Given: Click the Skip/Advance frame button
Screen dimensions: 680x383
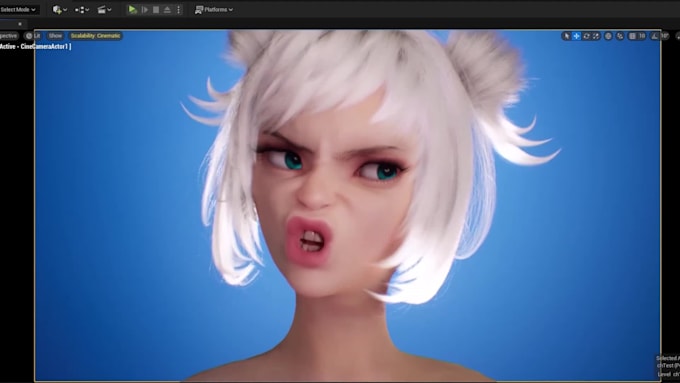Looking at the screenshot, I should pyautogui.click(x=145, y=10).
